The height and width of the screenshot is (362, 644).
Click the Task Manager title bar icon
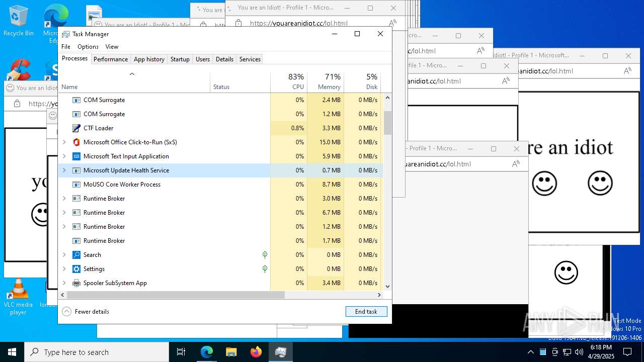pyautogui.click(x=66, y=34)
